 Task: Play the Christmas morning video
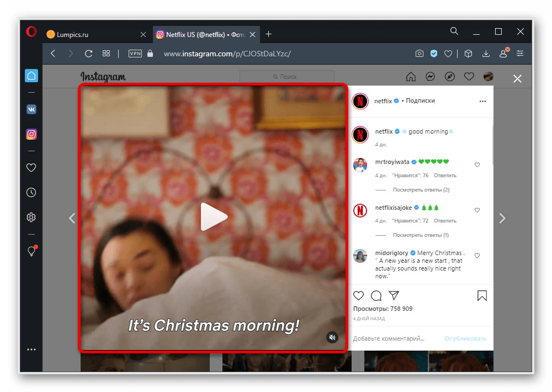[214, 217]
